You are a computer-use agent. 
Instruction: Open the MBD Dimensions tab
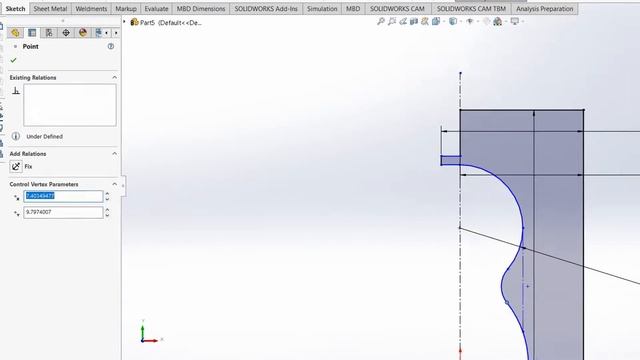(x=201, y=9)
